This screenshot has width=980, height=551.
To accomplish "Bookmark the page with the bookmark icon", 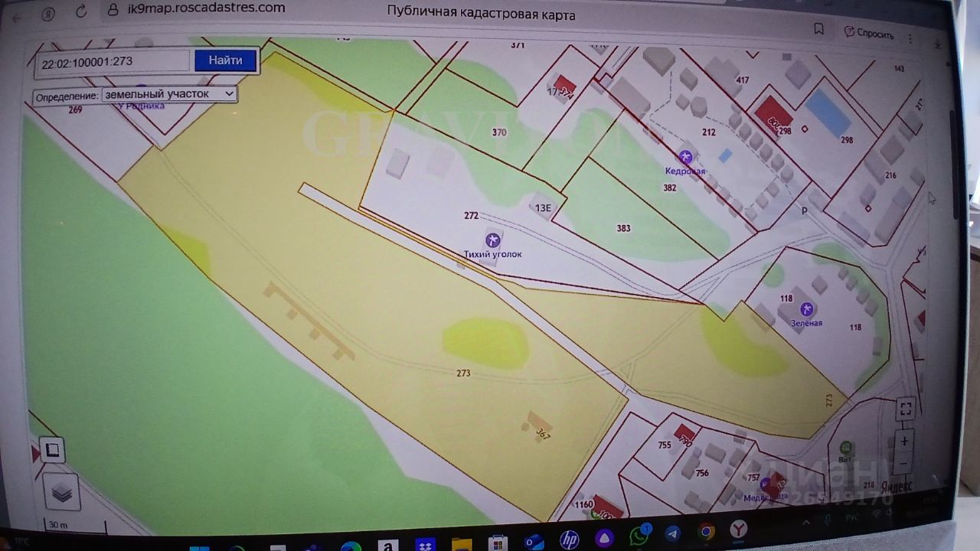I will pos(818,29).
